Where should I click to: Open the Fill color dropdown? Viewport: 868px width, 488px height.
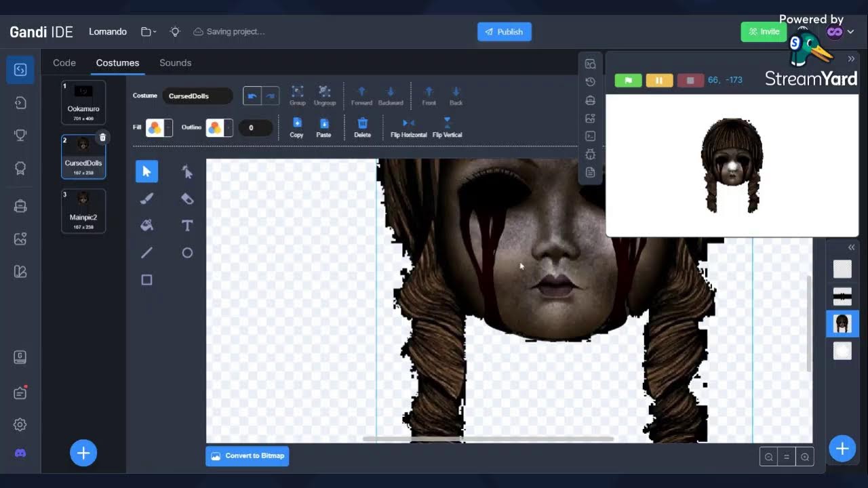pos(168,127)
